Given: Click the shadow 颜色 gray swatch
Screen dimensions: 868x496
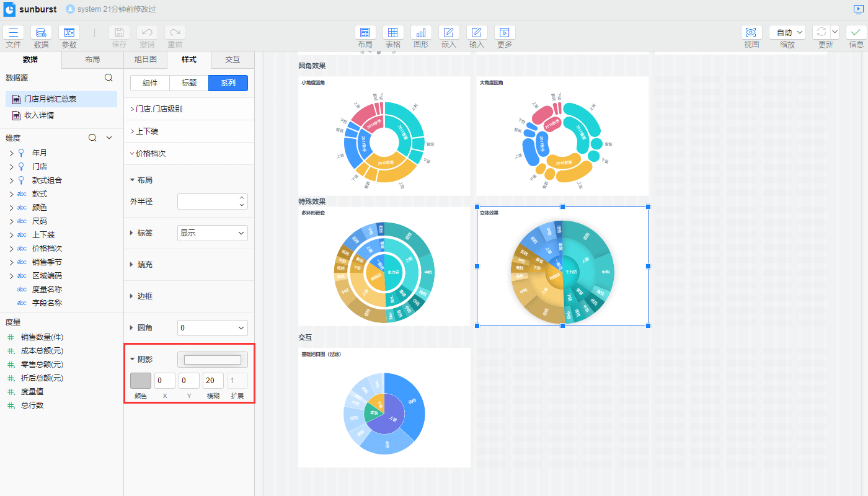Looking at the screenshot, I should coord(141,381).
